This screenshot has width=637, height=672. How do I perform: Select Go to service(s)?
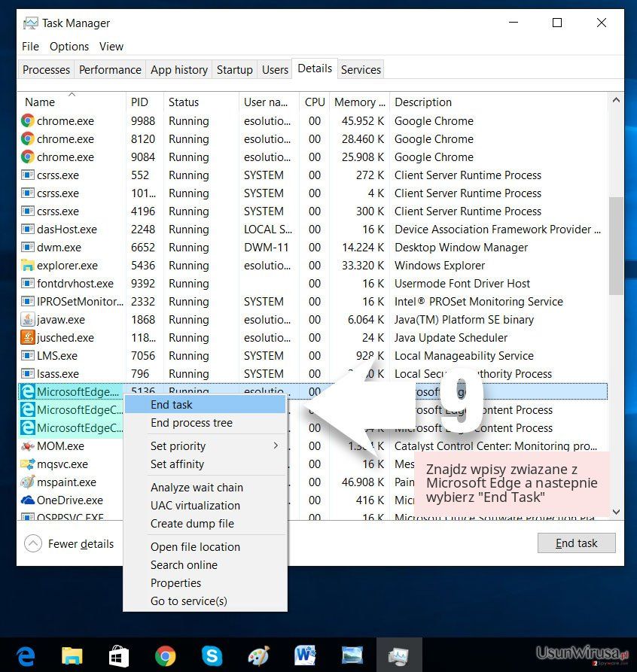pyautogui.click(x=205, y=601)
